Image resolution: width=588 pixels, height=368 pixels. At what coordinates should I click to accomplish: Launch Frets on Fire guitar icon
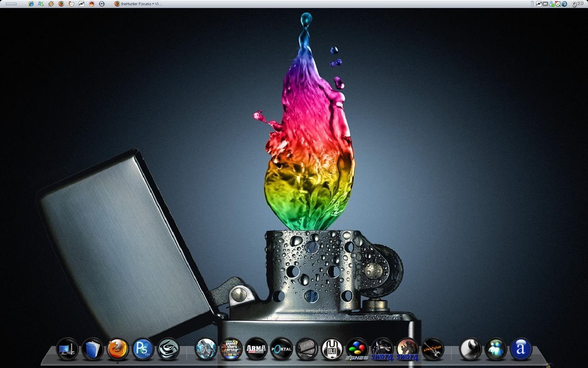(433, 349)
